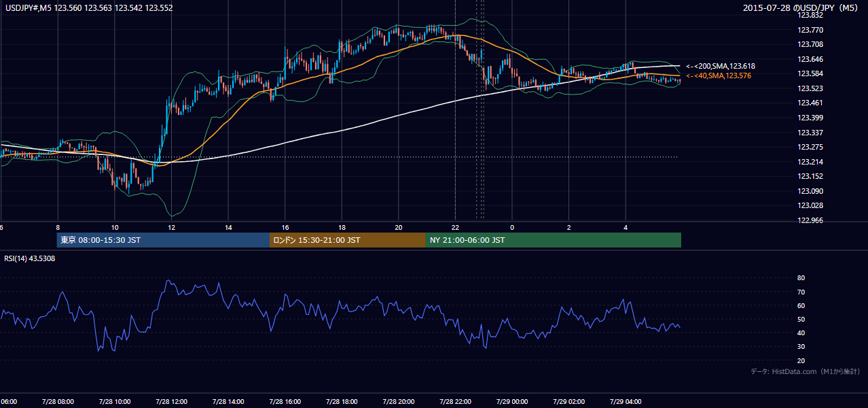The height and width of the screenshot is (408, 868).
Task: Click the 7/29 04:00 date axis label
Action: pos(626,402)
